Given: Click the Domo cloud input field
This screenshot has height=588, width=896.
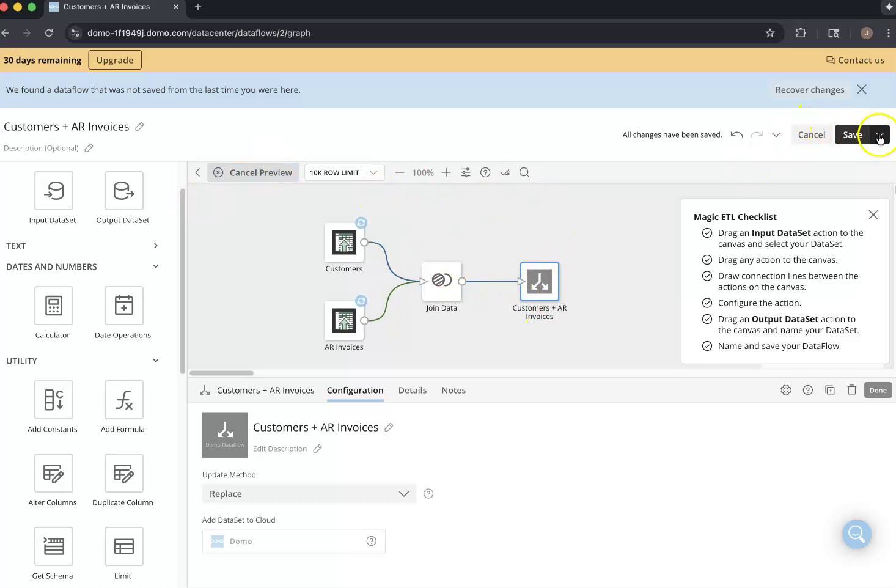Looking at the screenshot, I should (x=294, y=541).
